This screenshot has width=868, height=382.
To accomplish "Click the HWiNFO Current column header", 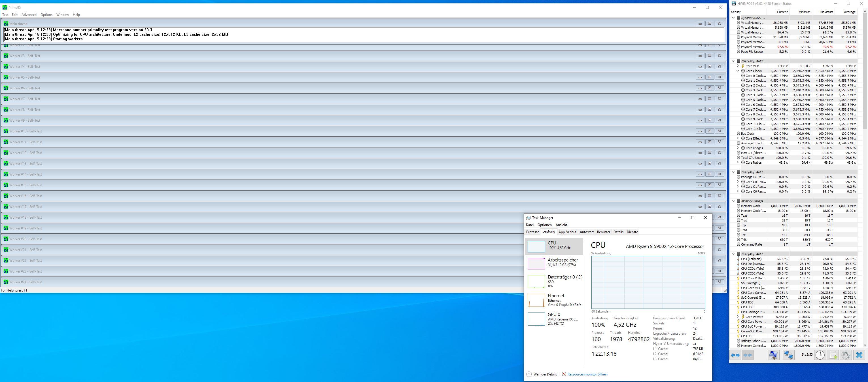I will [778, 12].
